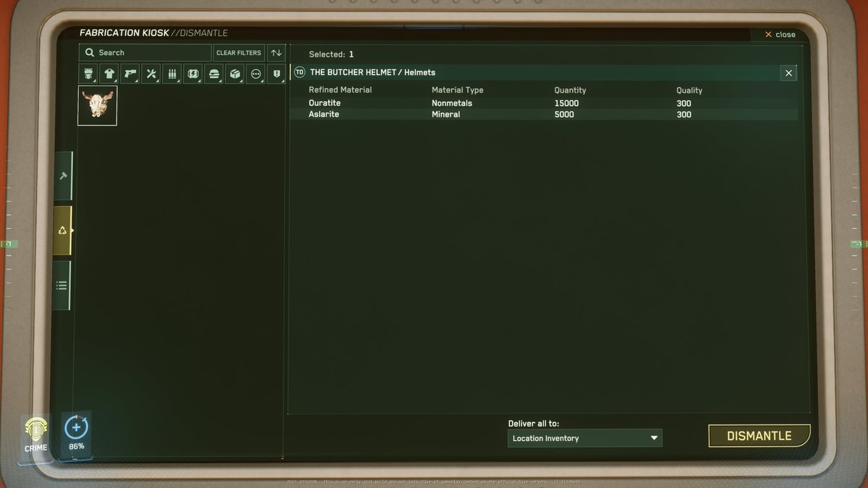Deselect The Butcher Helmet with its X
868x488 pixels.
tap(788, 72)
